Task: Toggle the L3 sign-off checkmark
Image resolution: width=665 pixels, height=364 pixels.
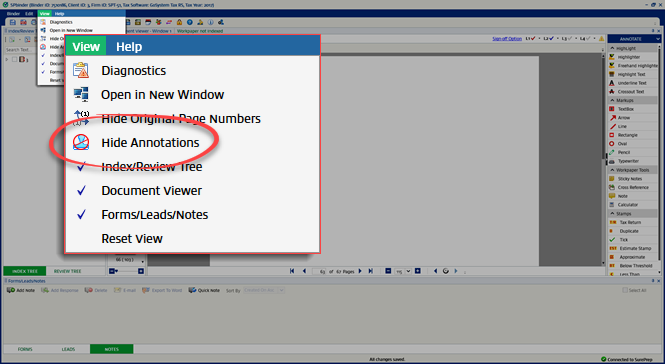Action: coord(570,39)
